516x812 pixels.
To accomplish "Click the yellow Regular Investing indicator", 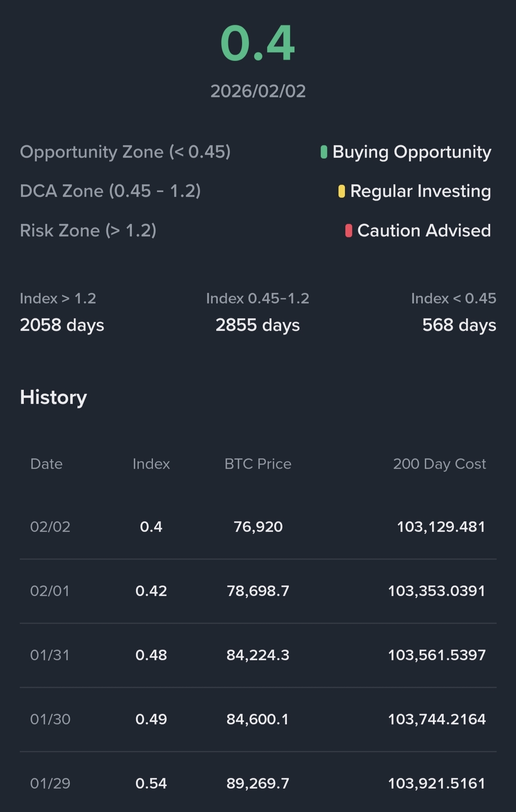I will point(341,191).
